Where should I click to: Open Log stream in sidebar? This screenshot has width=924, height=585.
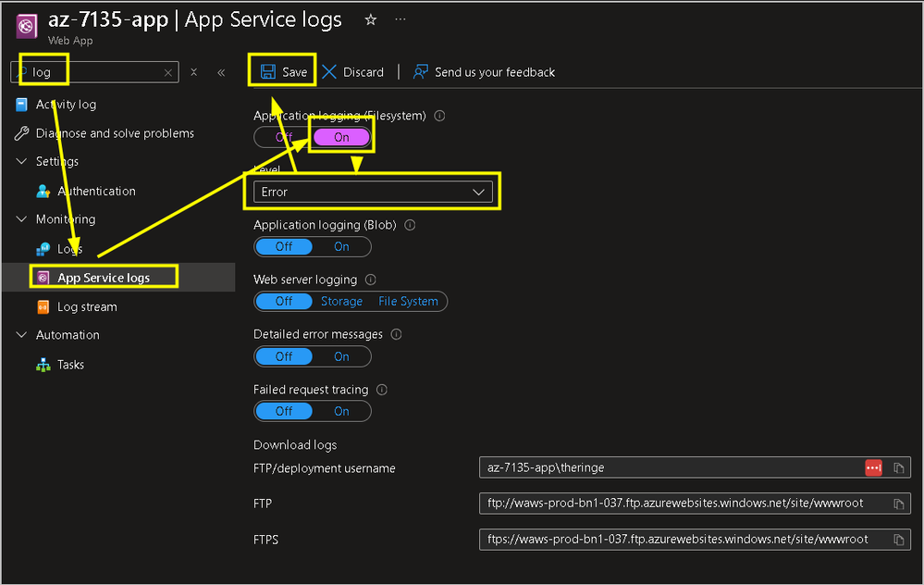(x=87, y=306)
